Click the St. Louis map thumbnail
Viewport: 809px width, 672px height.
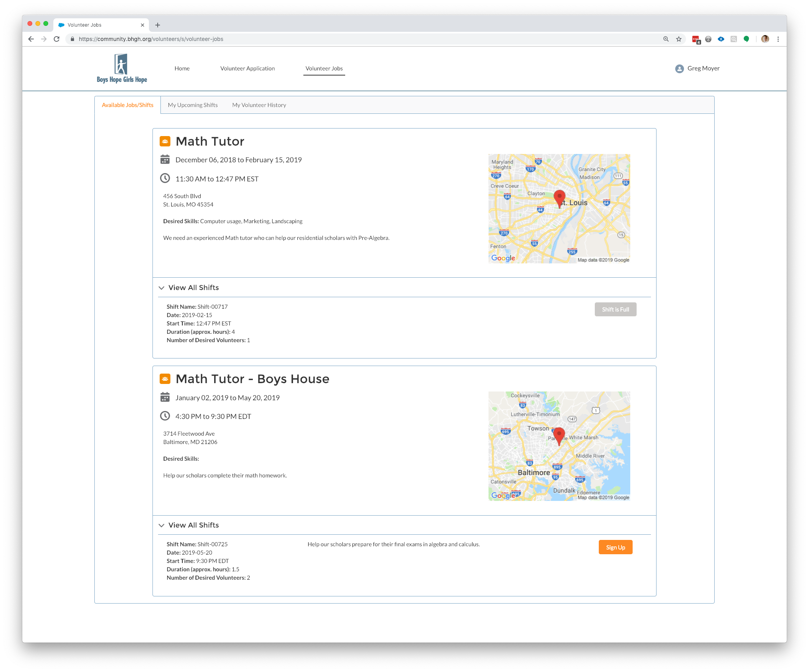[x=559, y=208]
